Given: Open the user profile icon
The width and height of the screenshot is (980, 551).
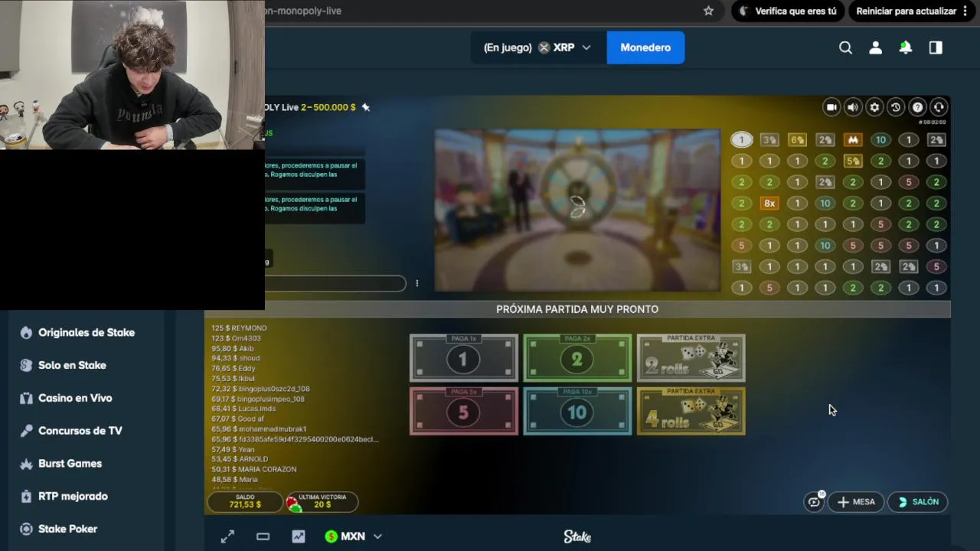Looking at the screenshot, I should point(875,47).
